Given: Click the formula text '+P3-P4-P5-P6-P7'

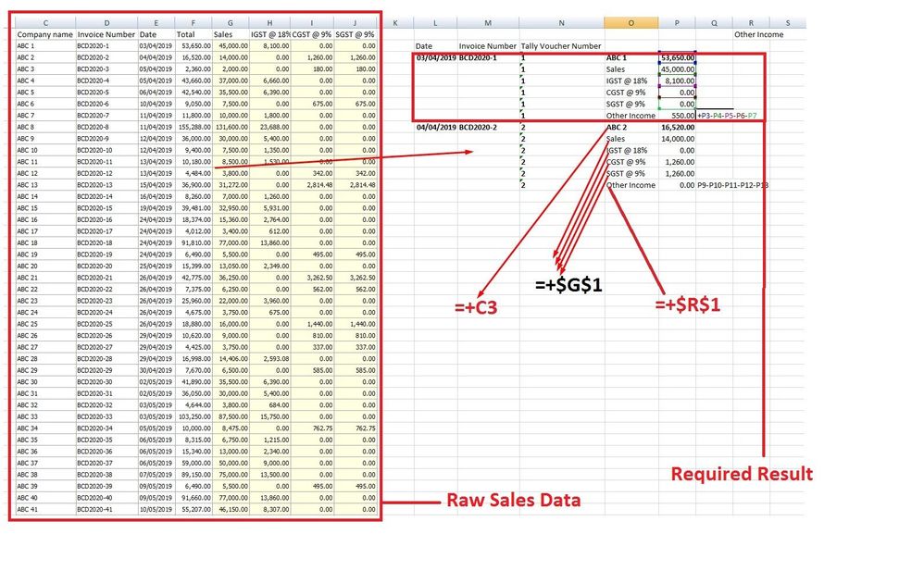Looking at the screenshot, I should (x=727, y=116).
